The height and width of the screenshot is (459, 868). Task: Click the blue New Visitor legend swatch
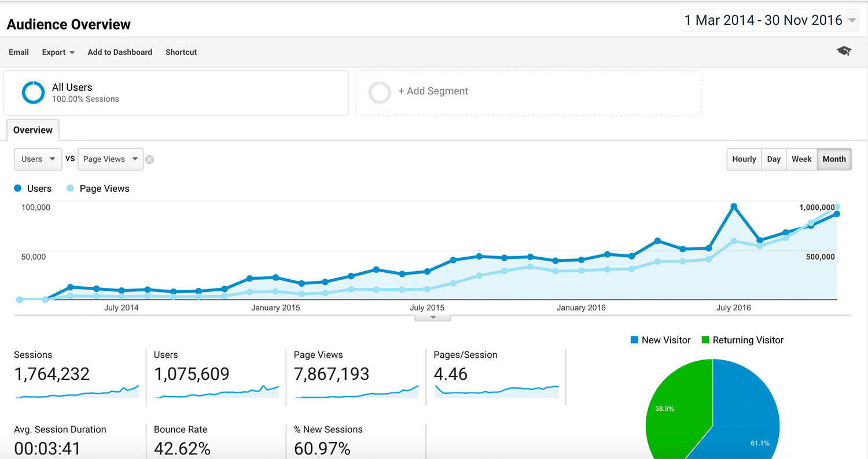point(634,340)
